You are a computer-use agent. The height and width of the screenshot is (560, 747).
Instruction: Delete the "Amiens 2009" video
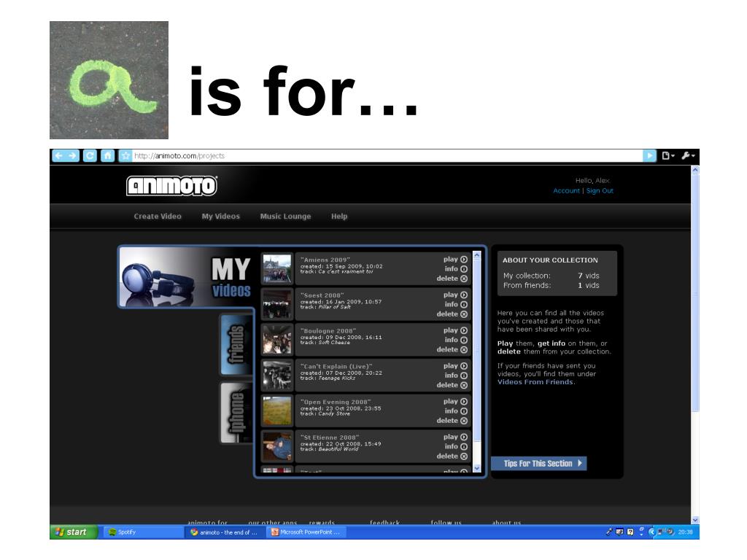pos(452,279)
